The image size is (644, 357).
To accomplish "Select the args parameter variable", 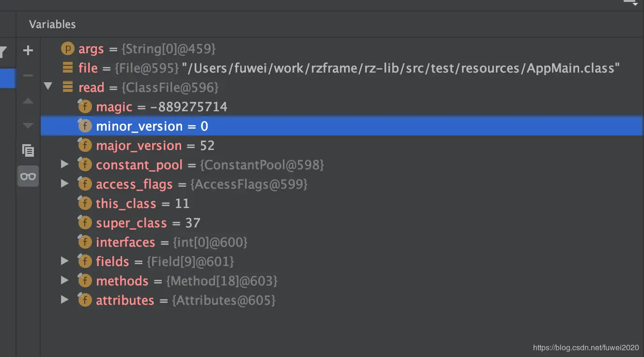I will (91, 49).
